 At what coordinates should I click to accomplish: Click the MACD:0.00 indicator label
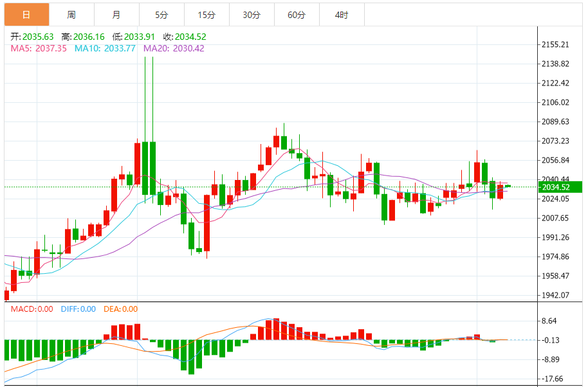tap(32, 309)
